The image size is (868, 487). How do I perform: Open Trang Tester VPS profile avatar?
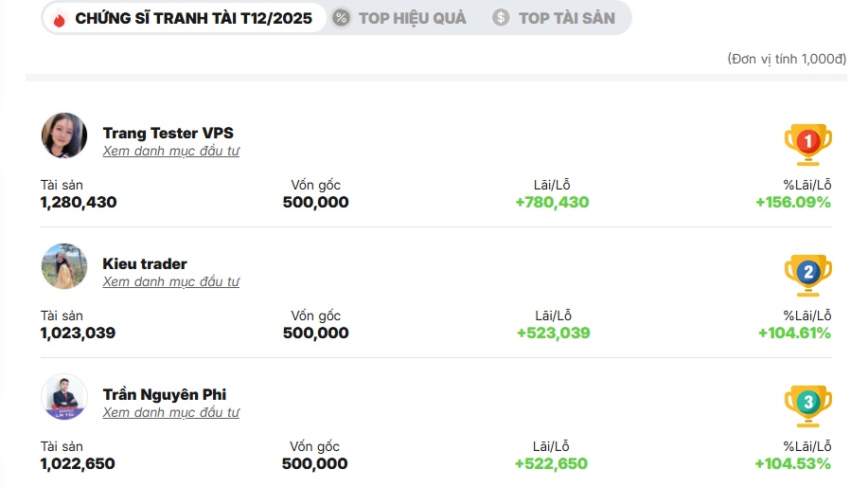tap(64, 135)
